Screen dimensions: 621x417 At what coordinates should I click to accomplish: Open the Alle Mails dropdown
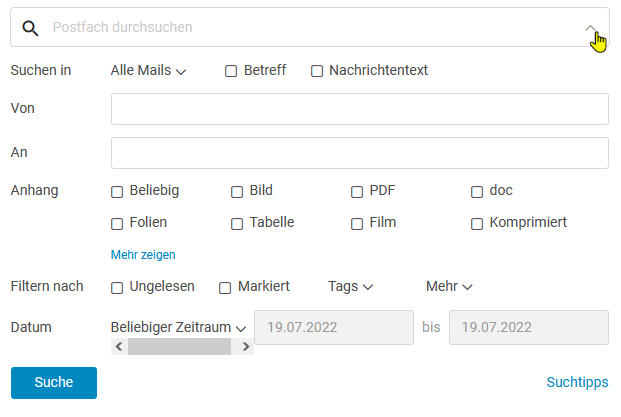click(x=148, y=70)
